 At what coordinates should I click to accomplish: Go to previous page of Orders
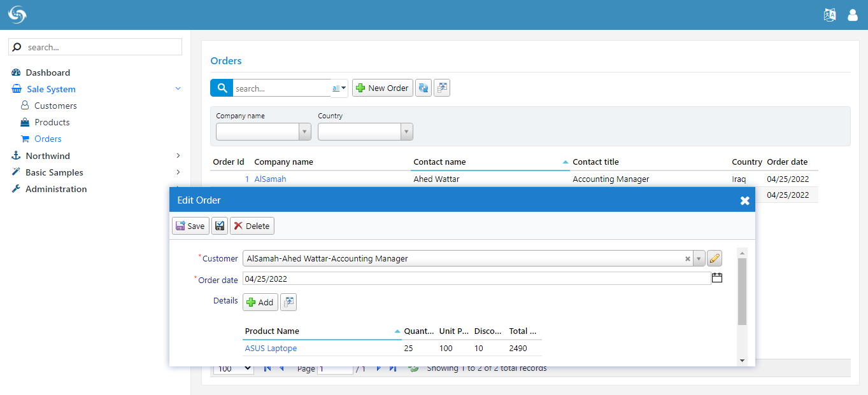pyautogui.click(x=281, y=368)
